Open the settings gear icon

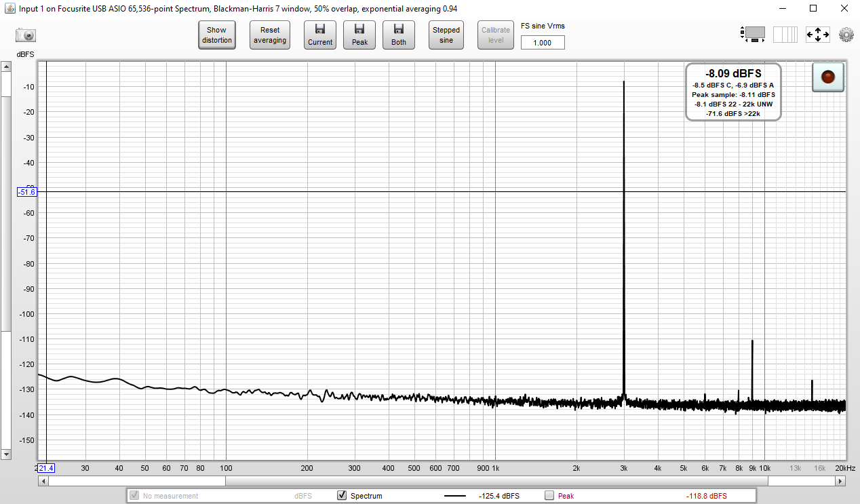tap(846, 35)
